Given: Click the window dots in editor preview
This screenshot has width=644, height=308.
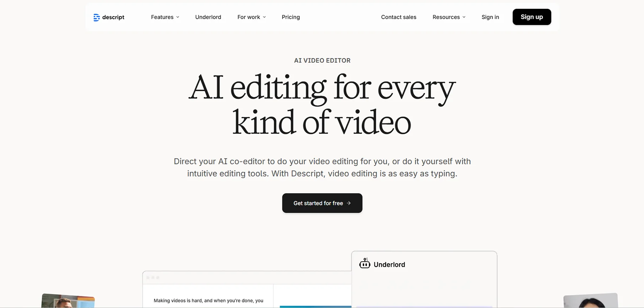Looking at the screenshot, I should 153,278.
